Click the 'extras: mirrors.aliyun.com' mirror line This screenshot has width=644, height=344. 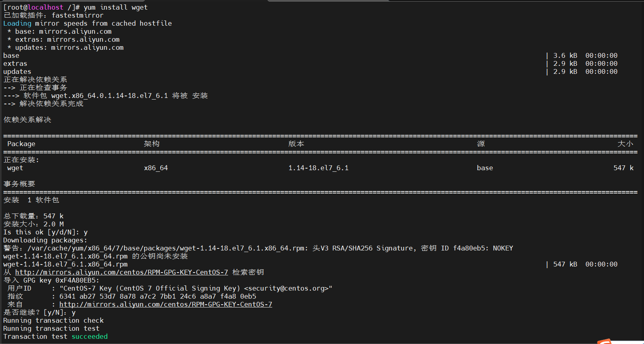tap(67, 39)
